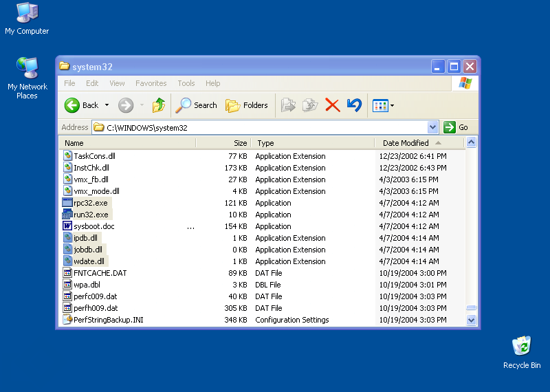Click the Views toolbar icon
The height and width of the screenshot is (392, 550).
click(380, 105)
